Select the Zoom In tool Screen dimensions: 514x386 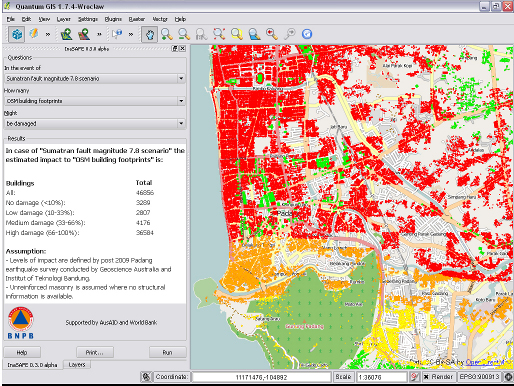point(166,34)
